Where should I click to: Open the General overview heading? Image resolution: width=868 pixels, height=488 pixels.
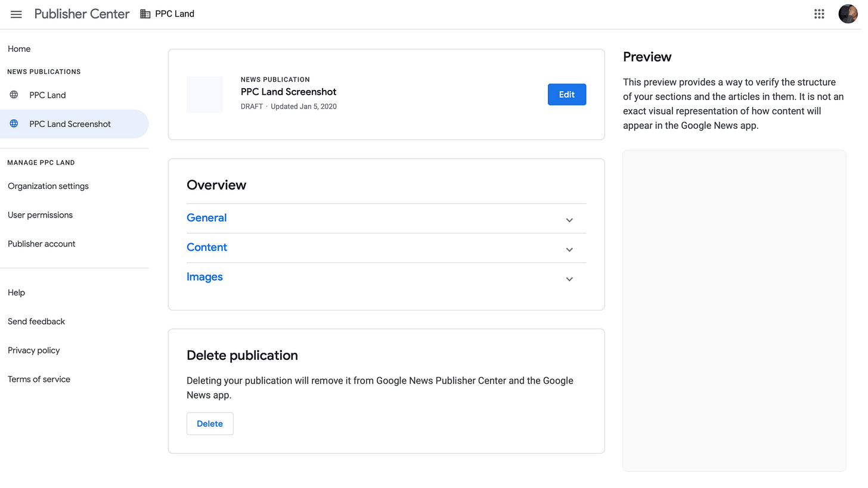click(x=206, y=218)
